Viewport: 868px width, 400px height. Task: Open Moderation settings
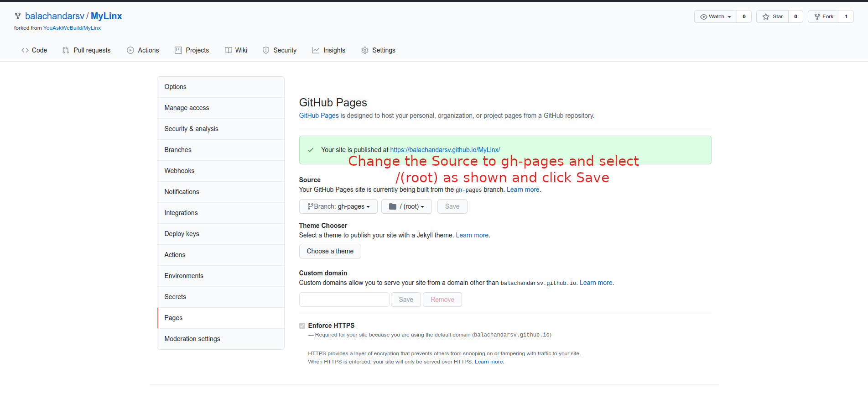point(221,339)
